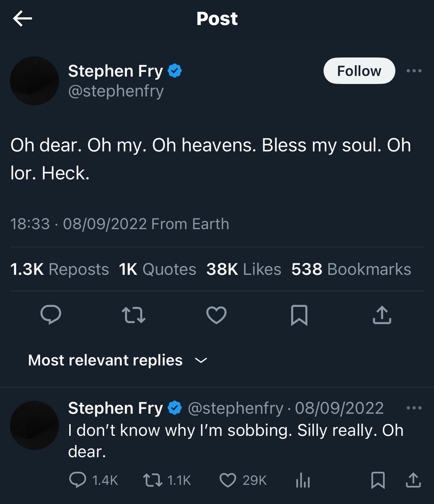The width and height of the screenshot is (434, 504).
Task: Repost the main post
Action: point(133,315)
